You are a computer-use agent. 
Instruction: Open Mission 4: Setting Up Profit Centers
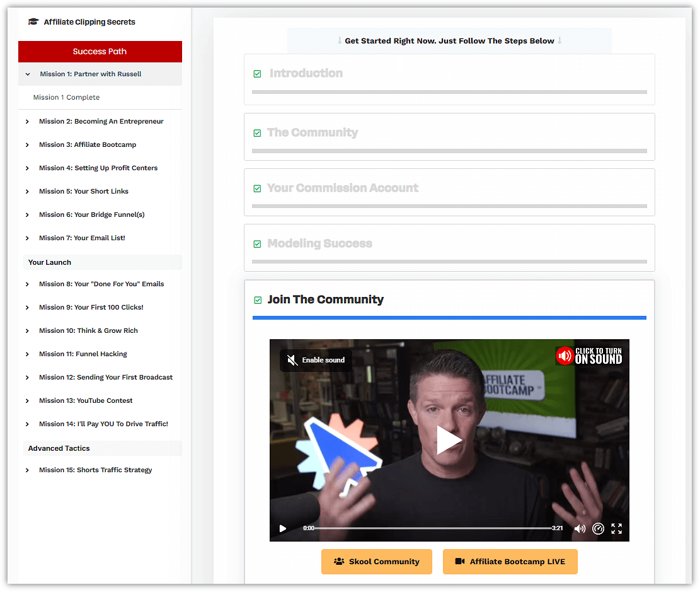[x=98, y=168]
